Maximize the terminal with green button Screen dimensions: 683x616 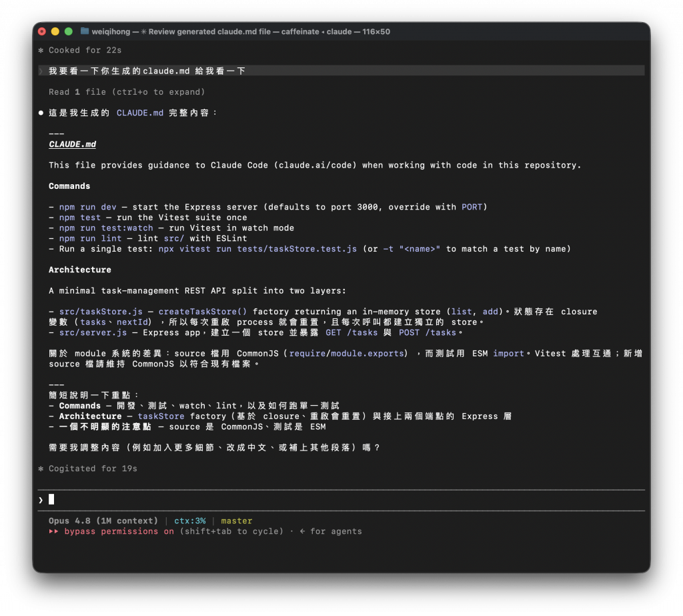(69, 31)
